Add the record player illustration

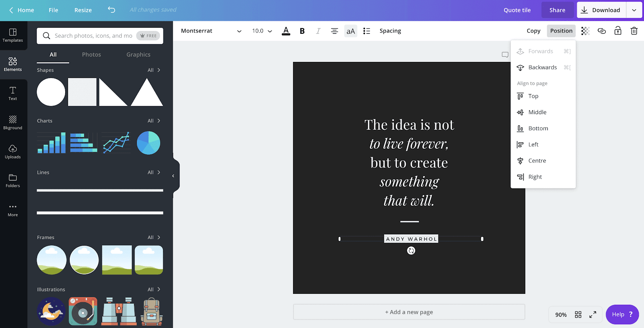[83, 311]
